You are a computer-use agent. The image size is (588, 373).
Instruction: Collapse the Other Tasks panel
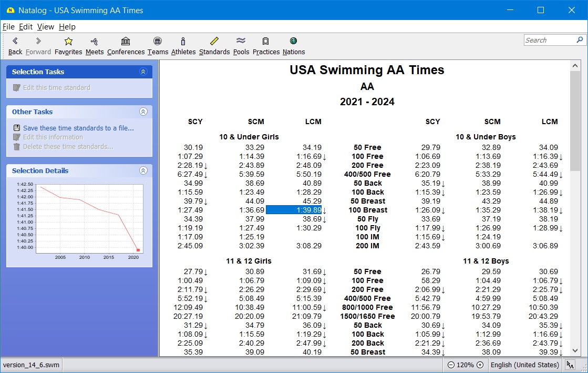point(143,112)
